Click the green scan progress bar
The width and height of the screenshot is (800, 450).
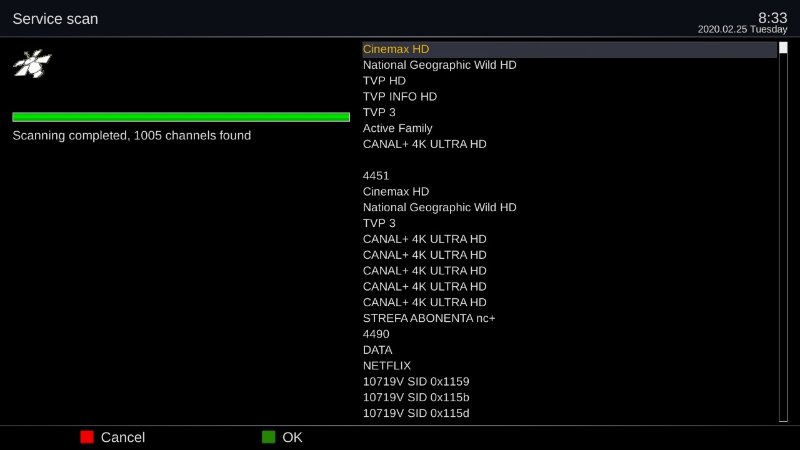click(x=181, y=117)
